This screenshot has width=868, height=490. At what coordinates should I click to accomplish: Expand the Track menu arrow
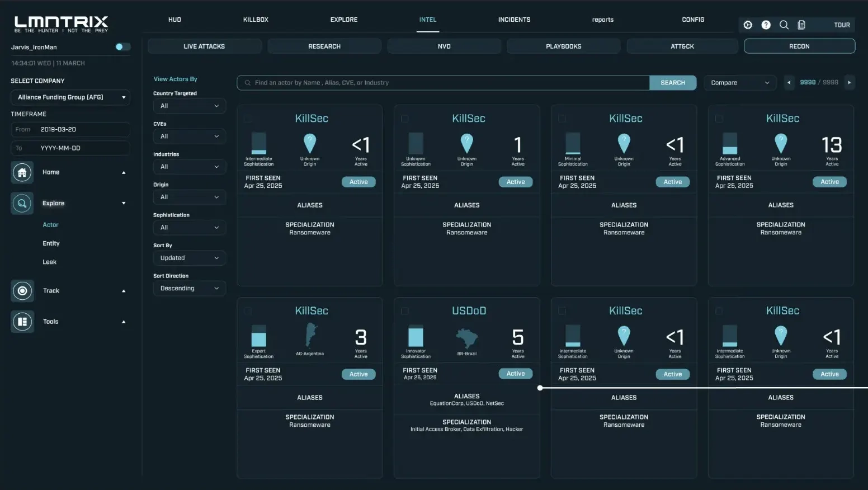pyautogui.click(x=124, y=291)
